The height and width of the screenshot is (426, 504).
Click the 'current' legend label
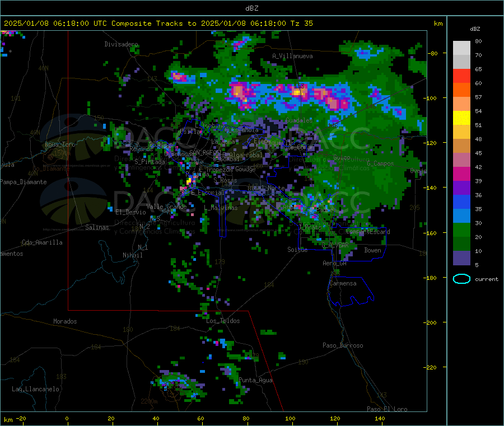click(487, 279)
